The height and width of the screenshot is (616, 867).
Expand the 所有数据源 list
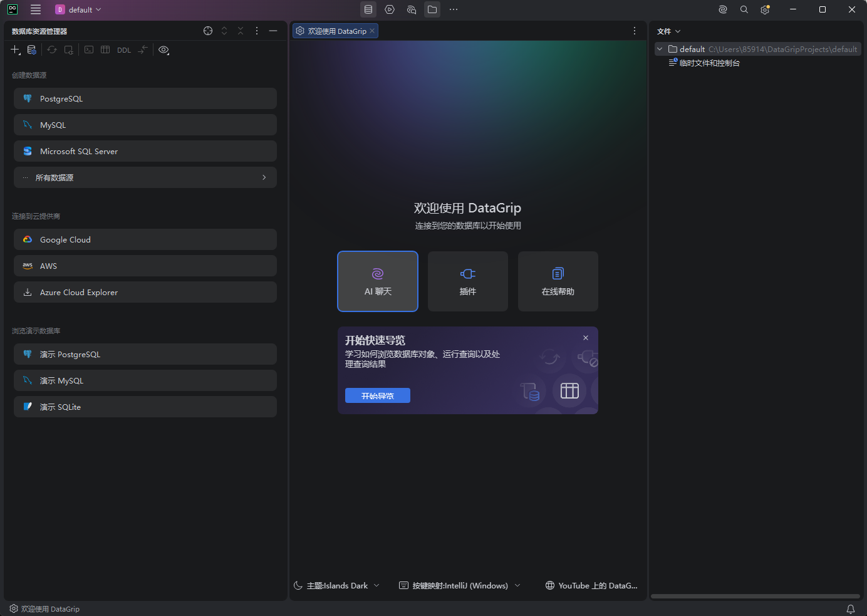(x=145, y=177)
